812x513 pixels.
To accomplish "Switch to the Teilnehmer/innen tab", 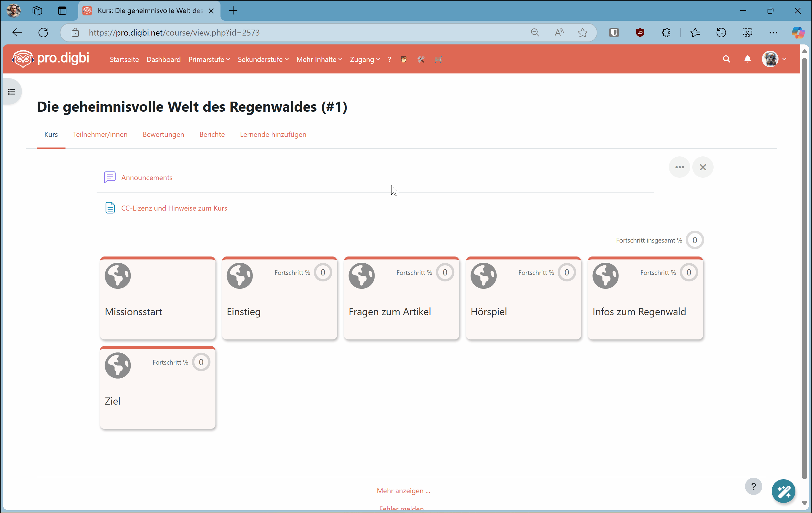I will coord(100,134).
